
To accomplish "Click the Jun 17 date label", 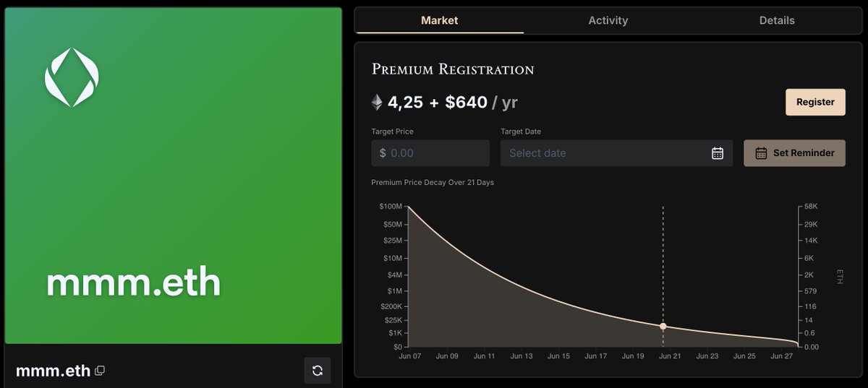I will pos(596,356).
